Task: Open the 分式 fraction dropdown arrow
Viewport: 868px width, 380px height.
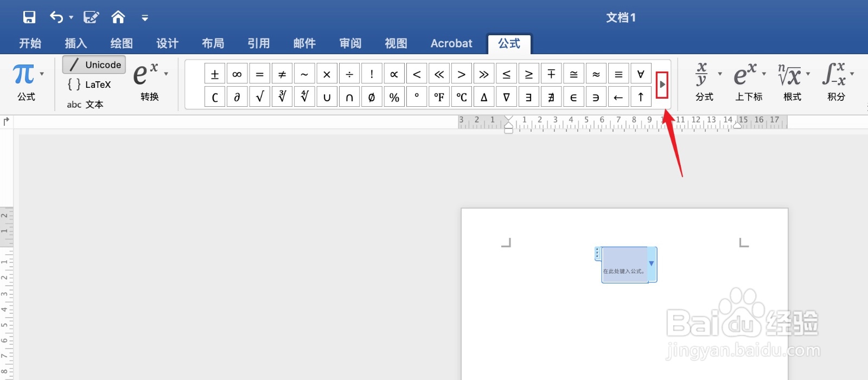Action: pyautogui.click(x=720, y=74)
